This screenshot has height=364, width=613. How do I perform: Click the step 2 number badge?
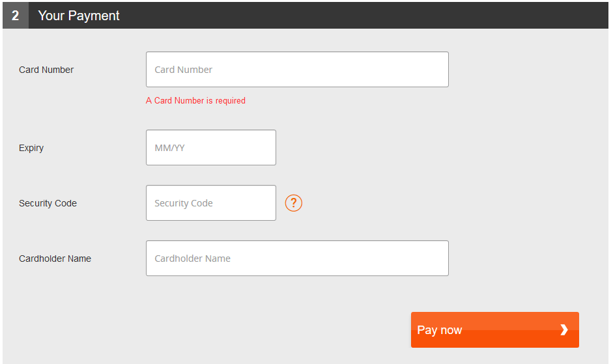coord(15,16)
